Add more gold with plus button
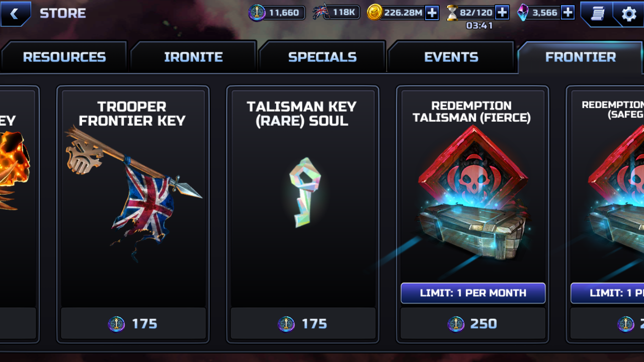644x362 pixels. click(x=432, y=13)
